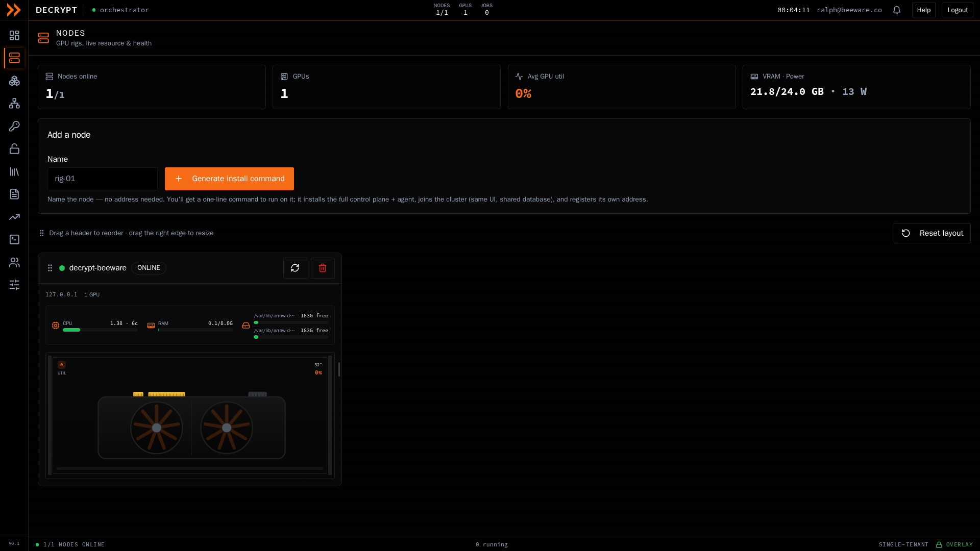
Task: Click the JOBS counter in top bar
Action: tap(486, 10)
